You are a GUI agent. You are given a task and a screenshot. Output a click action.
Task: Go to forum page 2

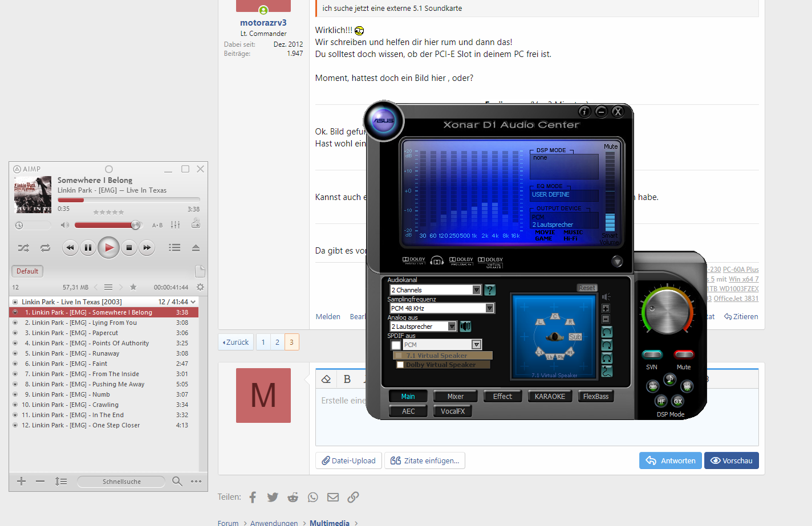277,342
